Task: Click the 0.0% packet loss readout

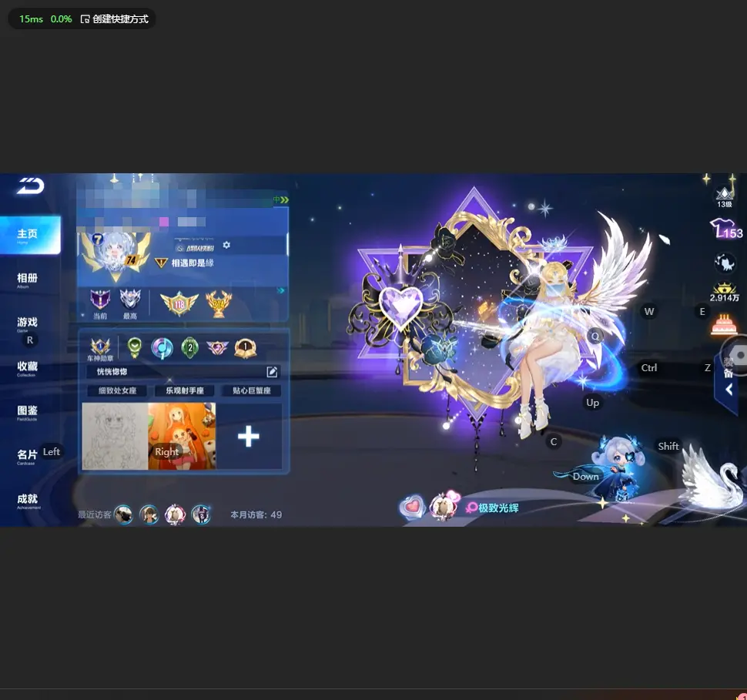Action: [x=62, y=19]
